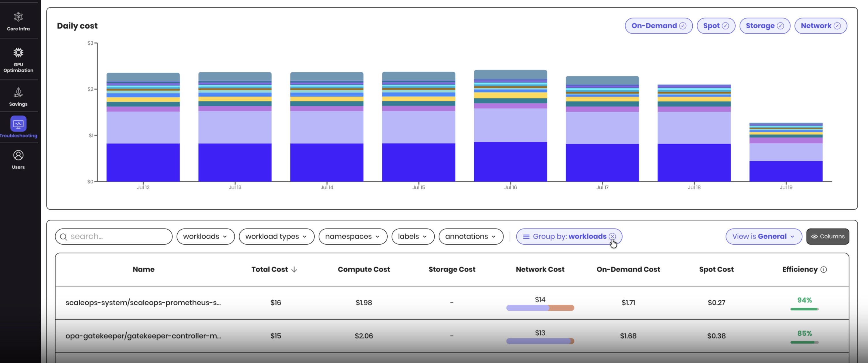Click the Group by list icon
This screenshot has height=363, width=868.
(x=526, y=237)
